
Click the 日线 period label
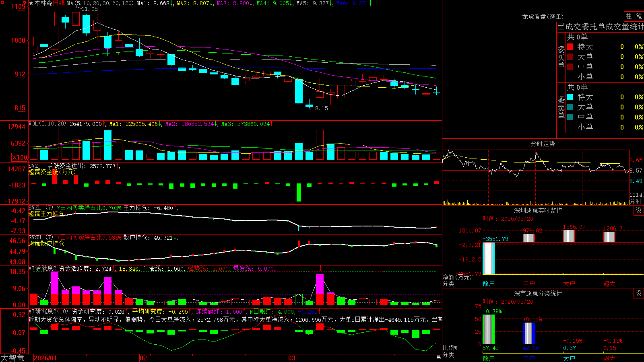click(59, 3)
